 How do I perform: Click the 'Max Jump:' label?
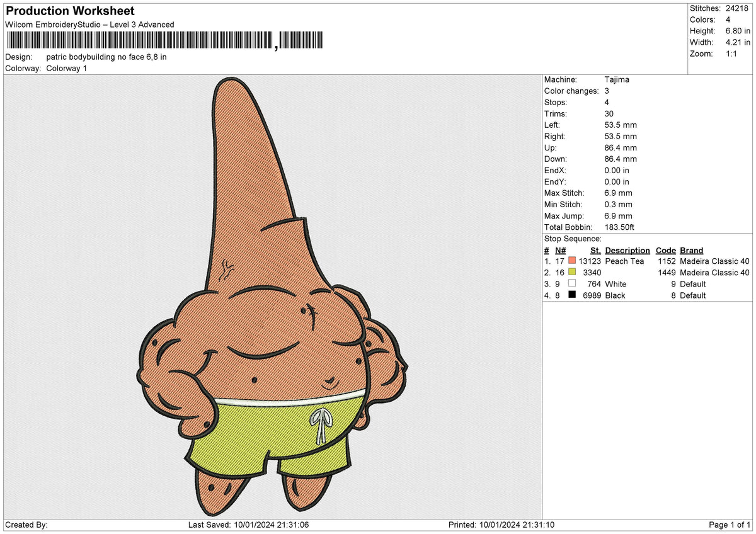(564, 215)
